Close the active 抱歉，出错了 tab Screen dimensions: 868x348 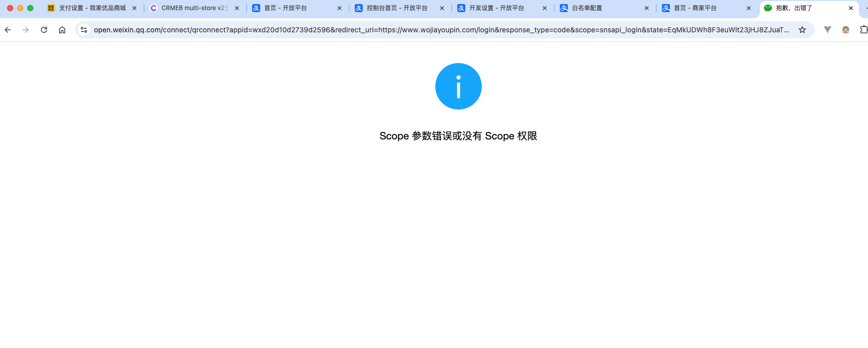point(851,8)
